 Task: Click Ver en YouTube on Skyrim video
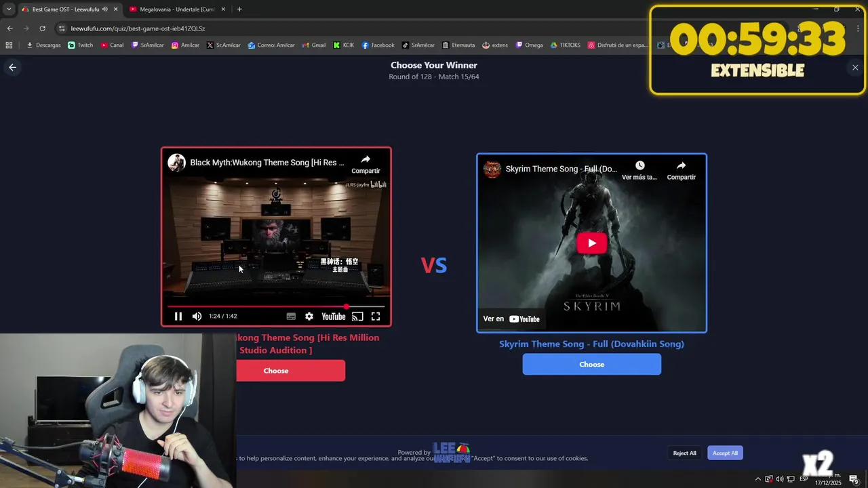511,319
